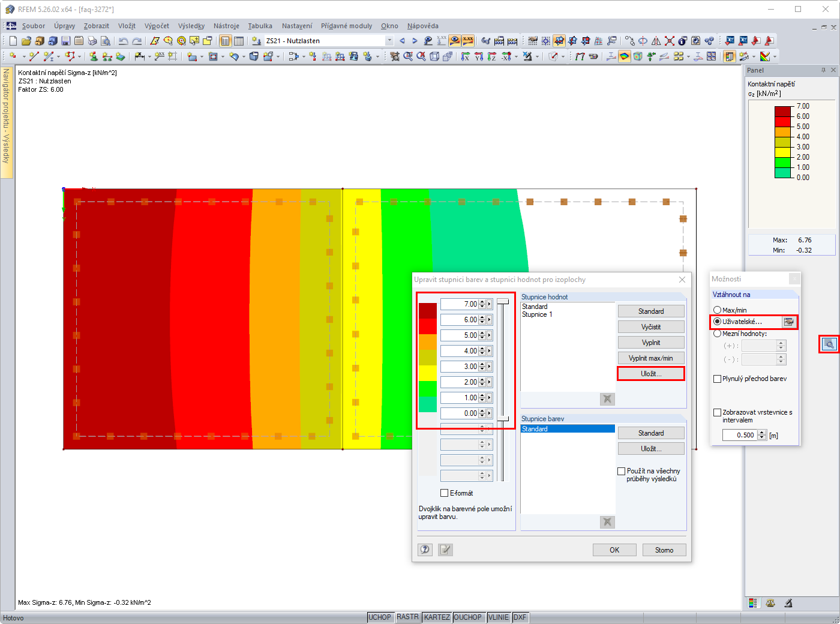This screenshot has width=840, height=624.
Task: Open the ZS21 - Nutzlasten load case dropdown
Action: (389, 41)
